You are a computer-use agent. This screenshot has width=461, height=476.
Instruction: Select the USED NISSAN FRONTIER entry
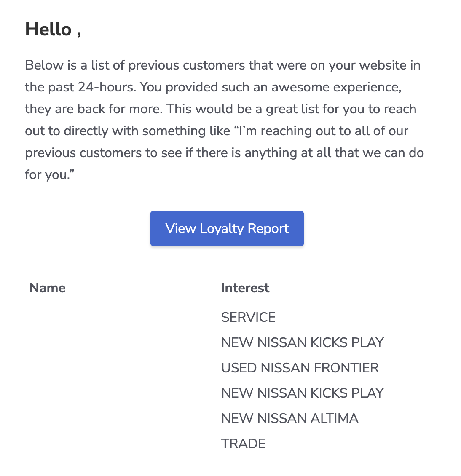coord(300,368)
